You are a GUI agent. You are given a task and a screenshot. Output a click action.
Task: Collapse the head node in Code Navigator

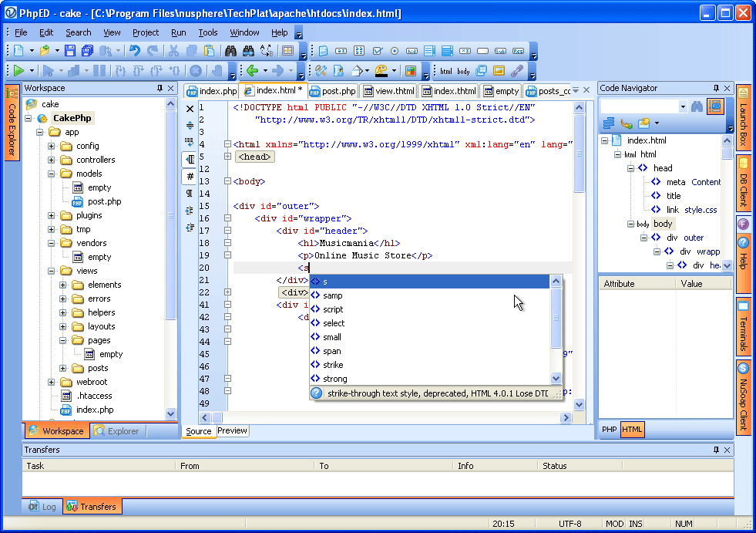point(630,168)
